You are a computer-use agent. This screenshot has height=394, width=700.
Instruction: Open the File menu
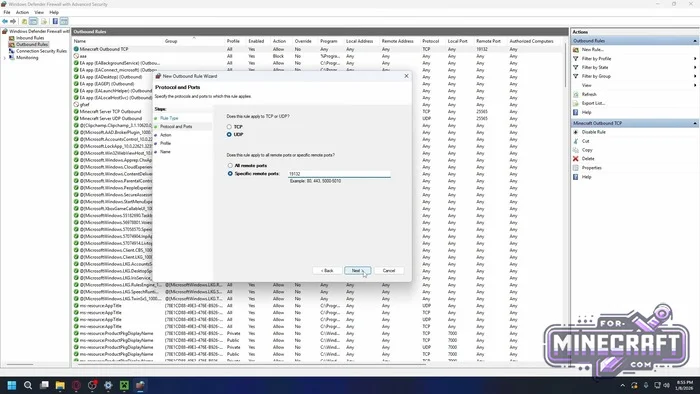[7, 12]
